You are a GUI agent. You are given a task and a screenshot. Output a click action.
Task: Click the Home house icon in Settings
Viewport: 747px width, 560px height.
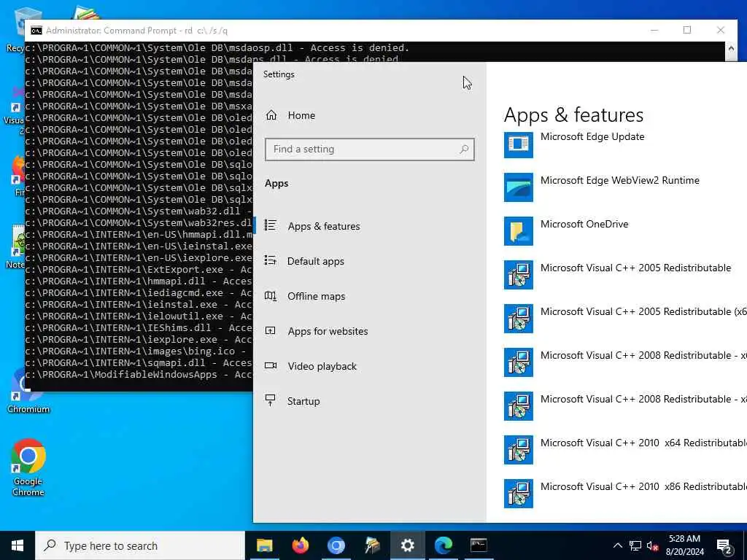pyautogui.click(x=271, y=114)
